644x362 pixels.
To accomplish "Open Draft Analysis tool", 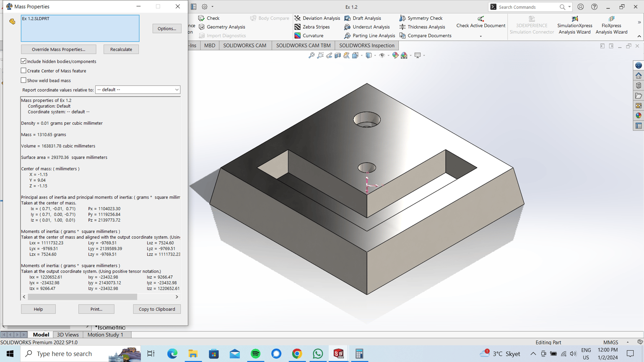I will point(363,18).
